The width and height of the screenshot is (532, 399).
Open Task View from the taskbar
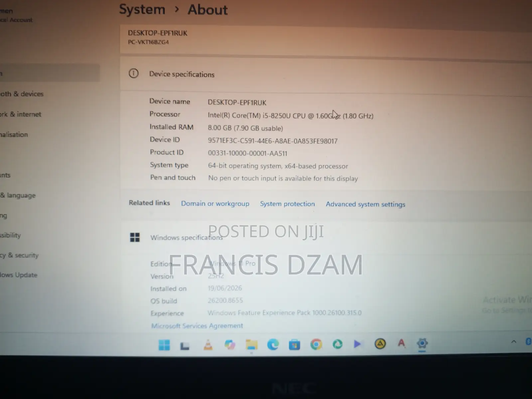185,346
